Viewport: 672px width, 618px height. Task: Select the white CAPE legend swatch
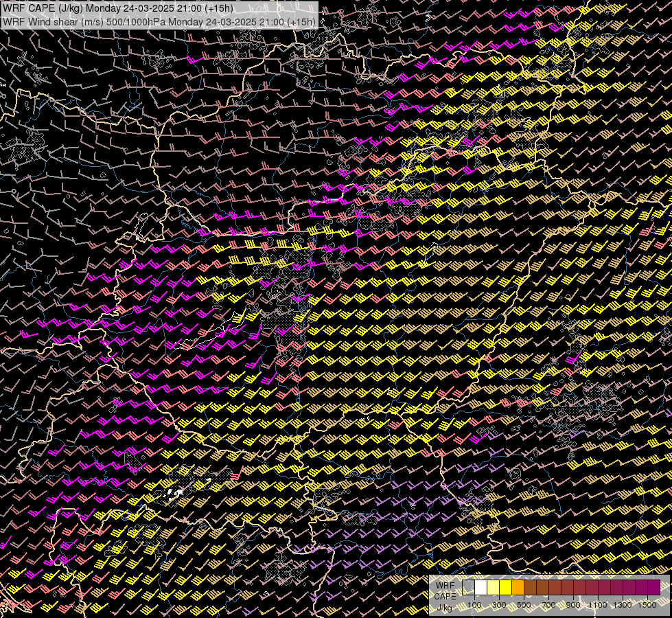[x=481, y=587]
